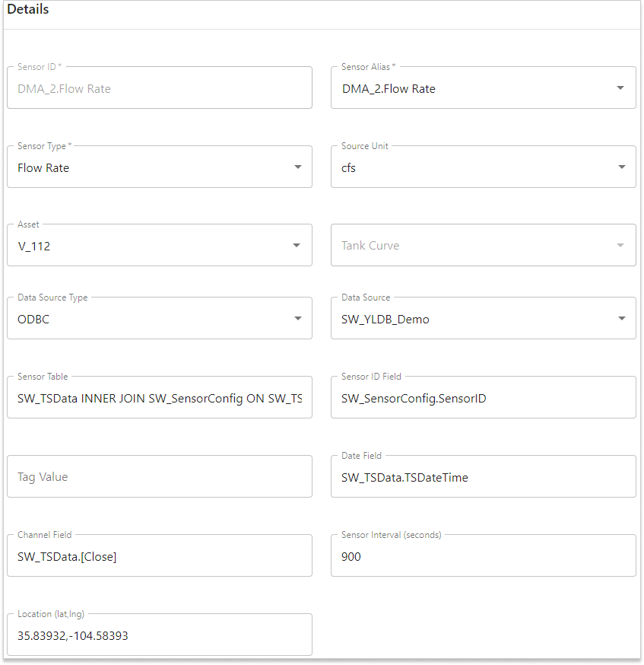Click the Channel Field input box
644x665 pixels.
pyautogui.click(x=159, y=556)
